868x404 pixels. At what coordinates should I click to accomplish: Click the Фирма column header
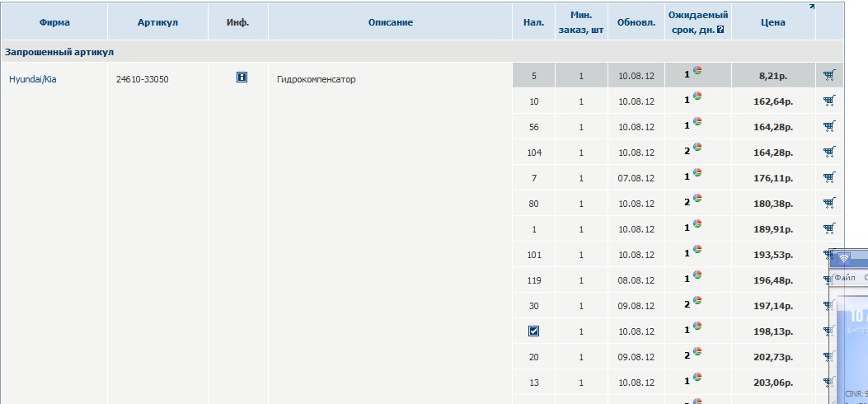54,22
